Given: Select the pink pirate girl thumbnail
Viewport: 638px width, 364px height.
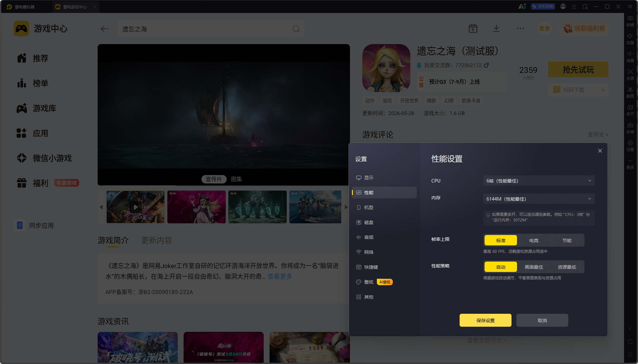Looking at the screenshot, I should (197, 207).
